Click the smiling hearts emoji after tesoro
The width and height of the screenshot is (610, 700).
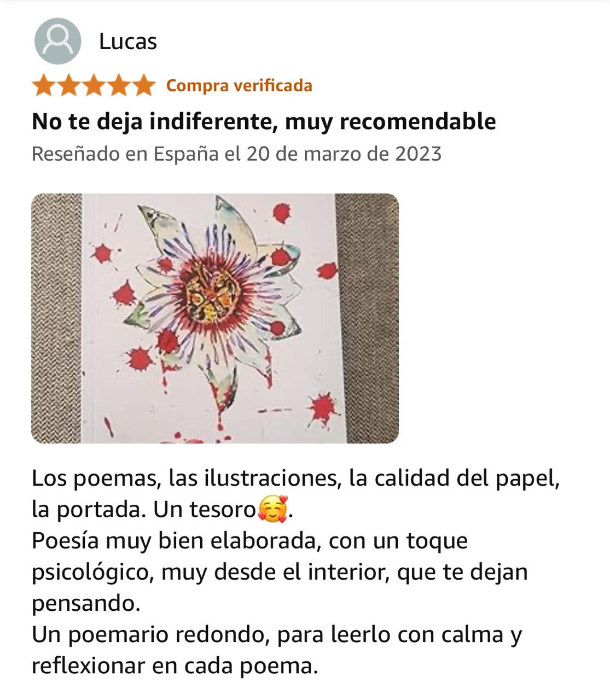pos(272,509)
